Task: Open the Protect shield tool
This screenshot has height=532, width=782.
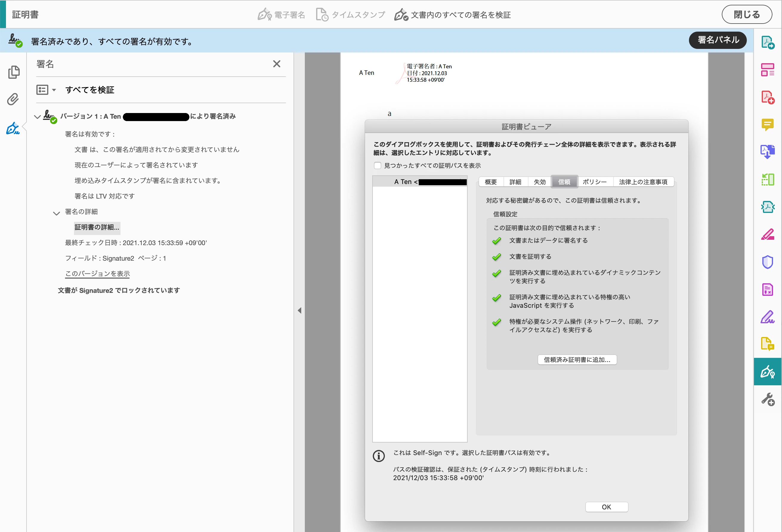Action: 767,262
